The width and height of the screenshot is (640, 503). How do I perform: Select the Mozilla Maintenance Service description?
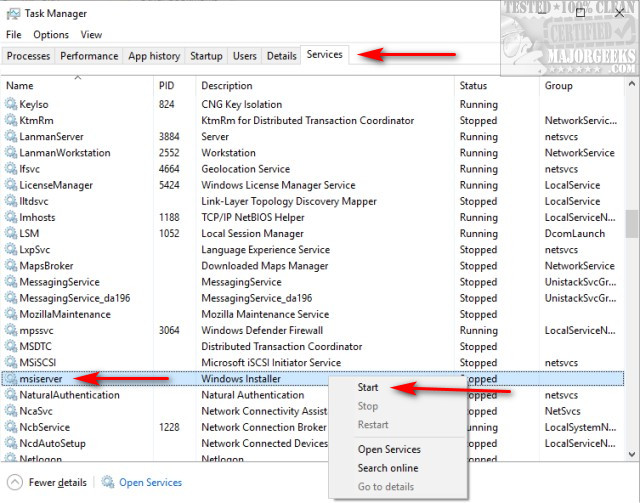pos(265,314)
